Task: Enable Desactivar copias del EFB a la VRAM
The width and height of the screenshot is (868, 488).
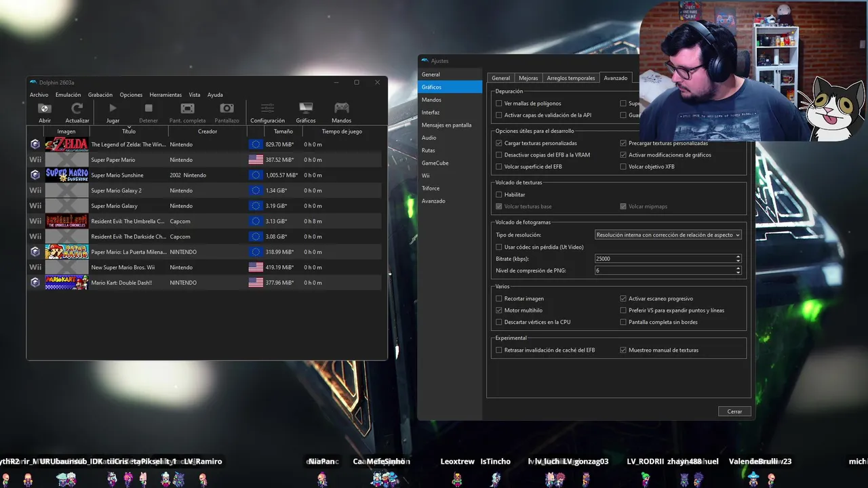Action: click(499, 155)
